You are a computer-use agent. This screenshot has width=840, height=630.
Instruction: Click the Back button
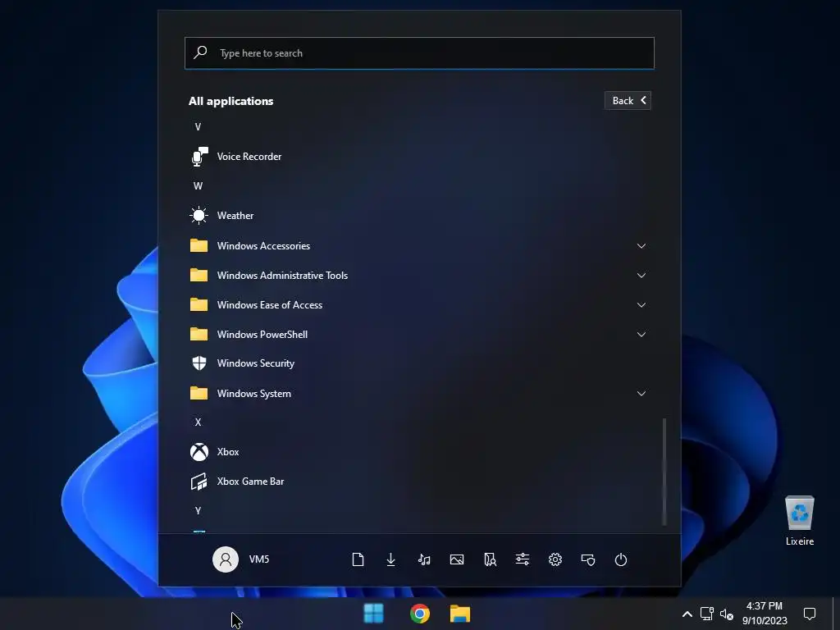pyautogui.click(x=628, y=101)
